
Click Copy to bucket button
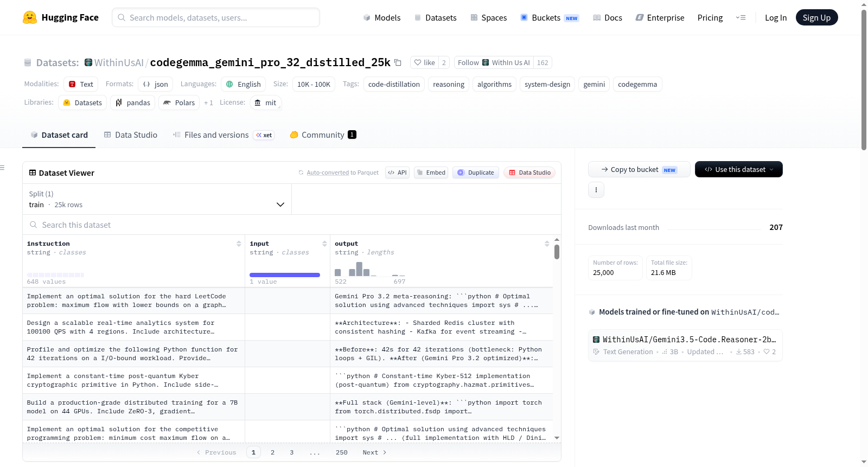639,169
